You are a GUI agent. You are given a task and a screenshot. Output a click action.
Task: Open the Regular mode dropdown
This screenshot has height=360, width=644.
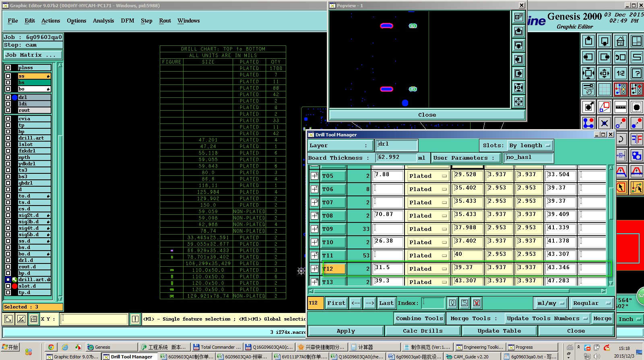pyautogui.click(x=592, y=303)
